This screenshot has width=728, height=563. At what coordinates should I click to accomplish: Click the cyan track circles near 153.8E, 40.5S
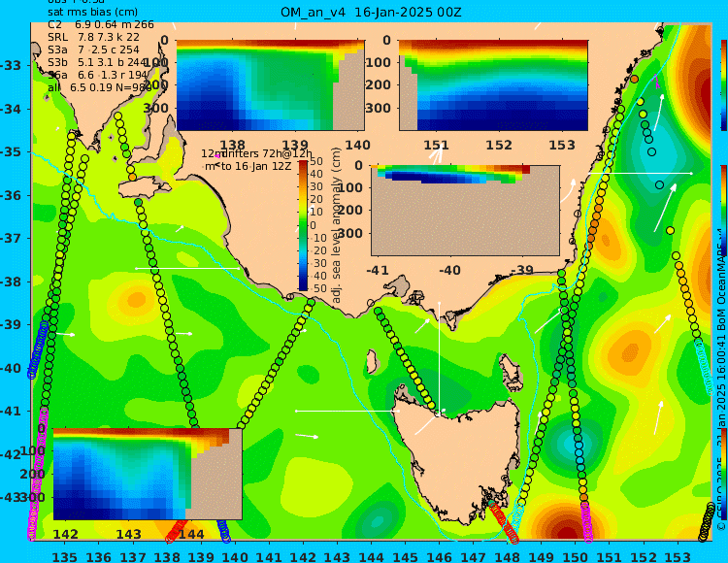704,367
